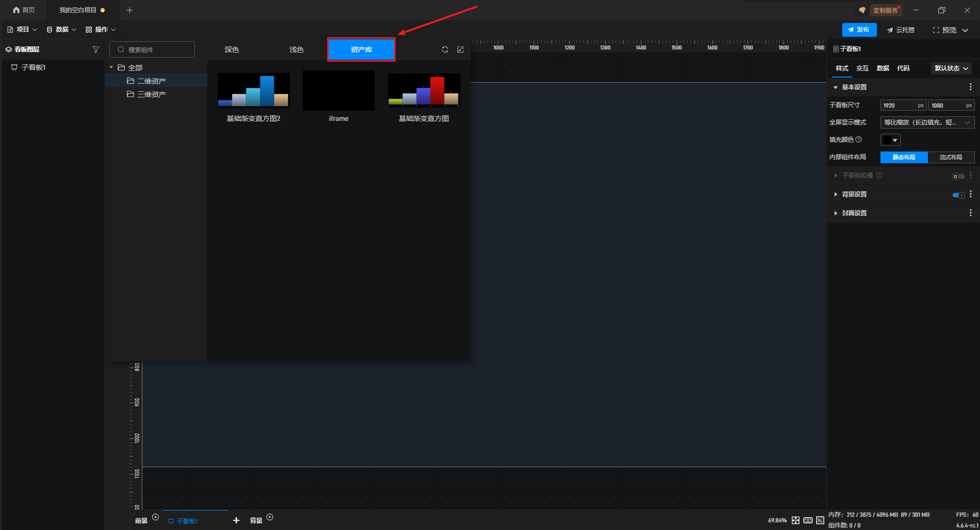Switch to the 交互 tab

tap(862, 68)
